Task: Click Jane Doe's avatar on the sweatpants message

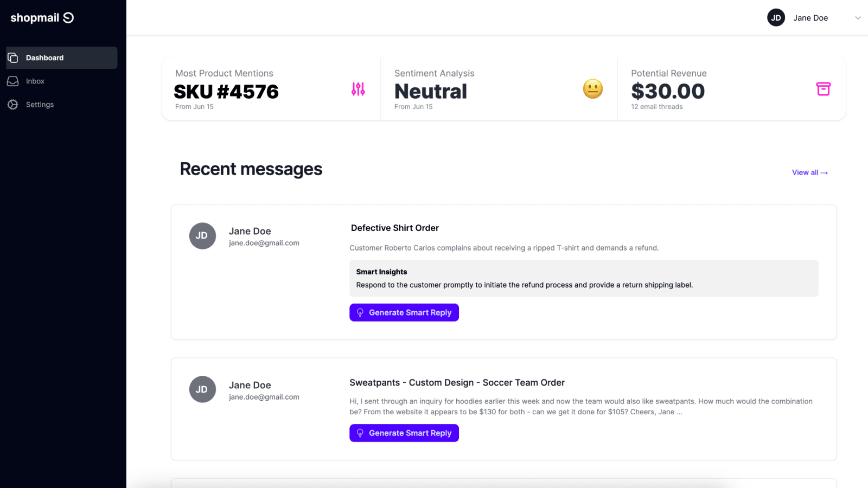Action: (202, 389)
